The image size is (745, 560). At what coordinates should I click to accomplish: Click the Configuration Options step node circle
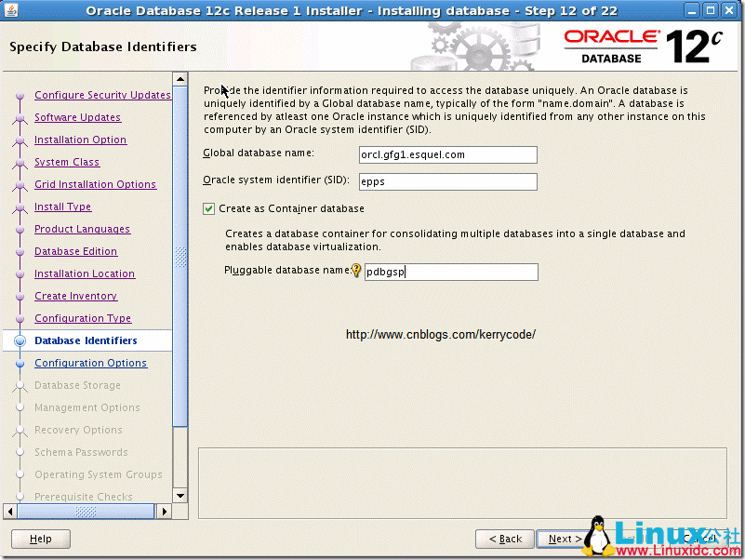20,363
